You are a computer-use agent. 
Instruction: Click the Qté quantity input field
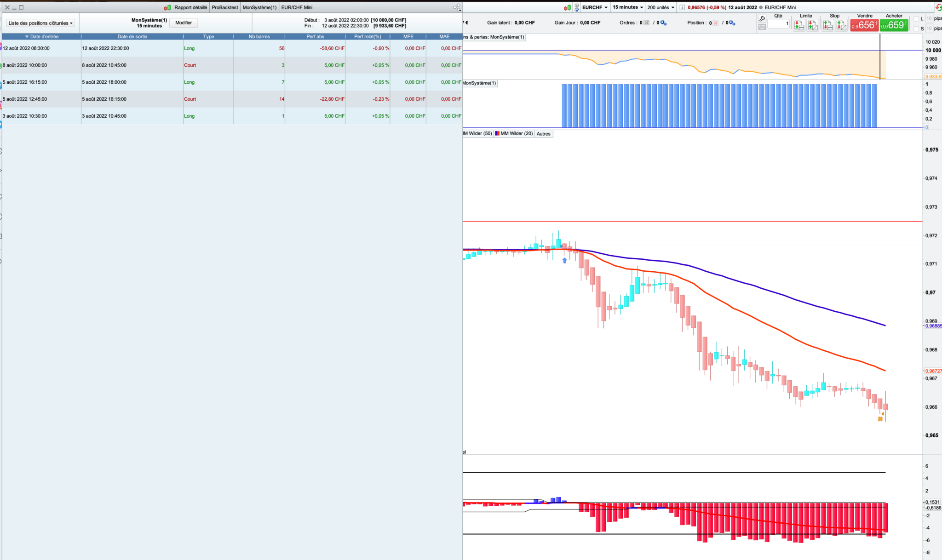[778, 23]
